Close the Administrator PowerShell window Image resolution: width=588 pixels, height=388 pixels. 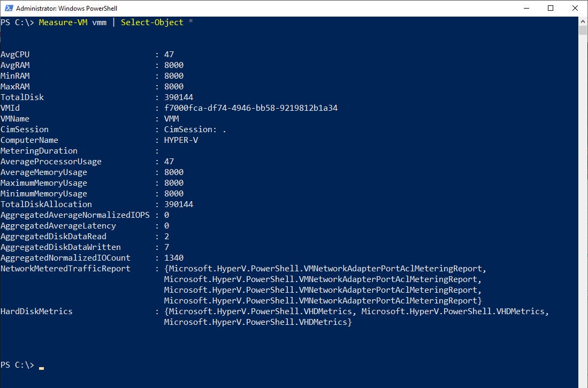(575, 8)
